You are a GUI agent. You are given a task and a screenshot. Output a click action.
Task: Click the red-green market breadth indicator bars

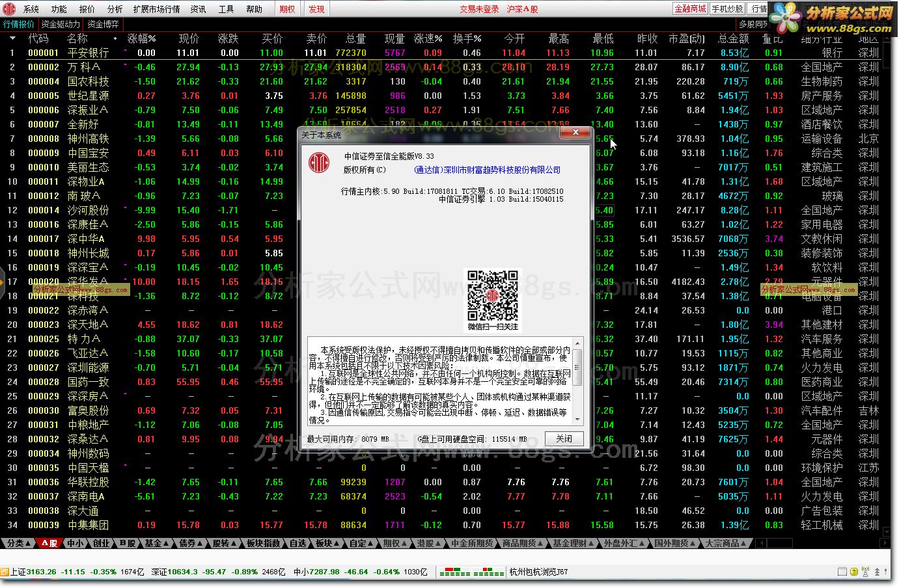coord(471,572)
